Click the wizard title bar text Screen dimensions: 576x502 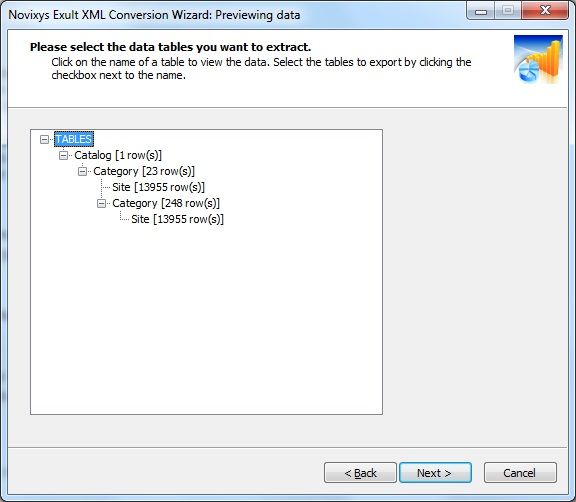tap(154, 15)
